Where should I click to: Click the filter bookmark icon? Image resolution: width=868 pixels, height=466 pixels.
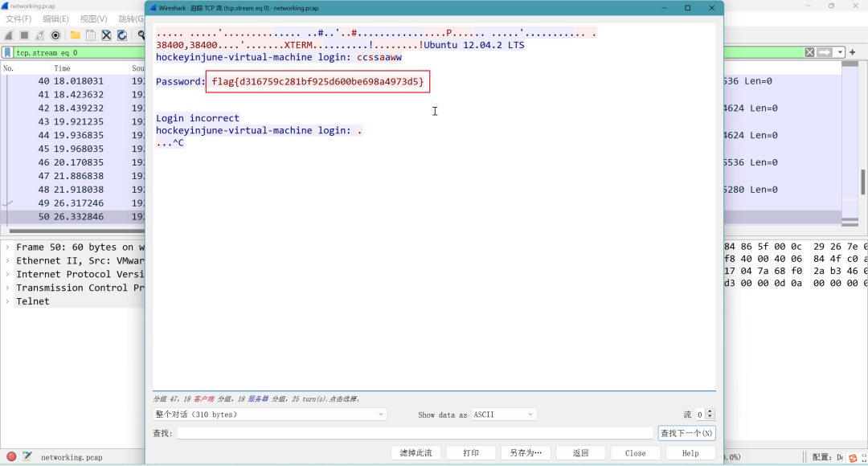coord(8,52)
